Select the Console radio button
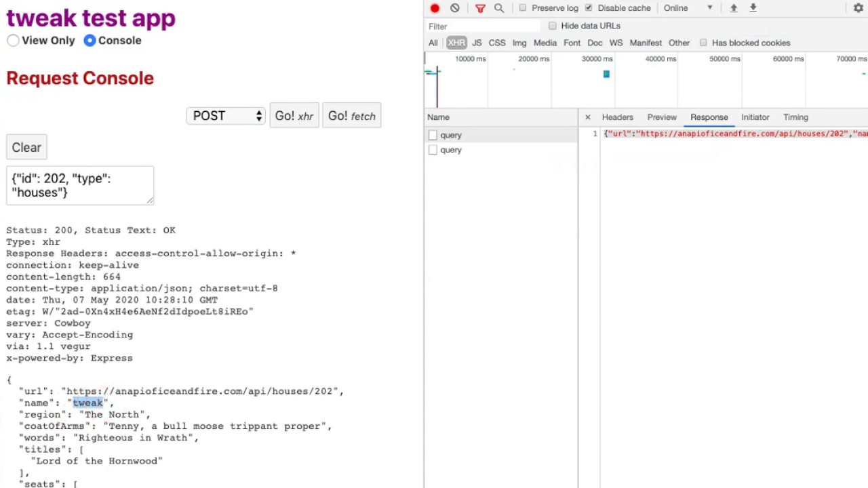Viewport: 868px width, 488px height. pos(90,41)
